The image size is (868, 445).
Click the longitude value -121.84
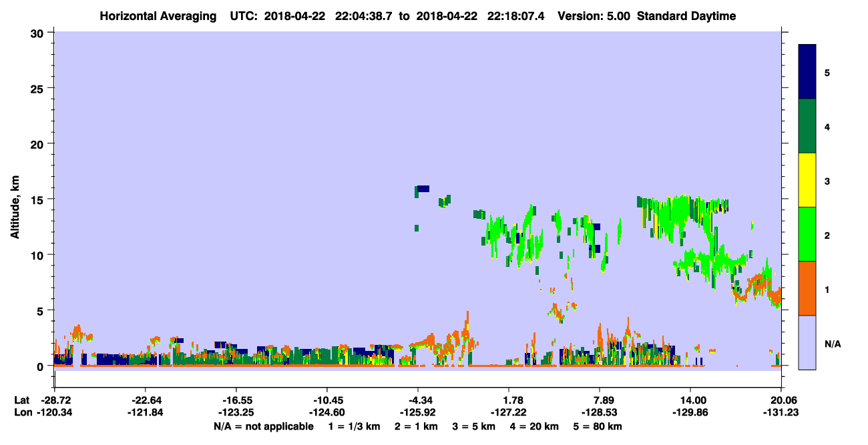pos(146,412)
